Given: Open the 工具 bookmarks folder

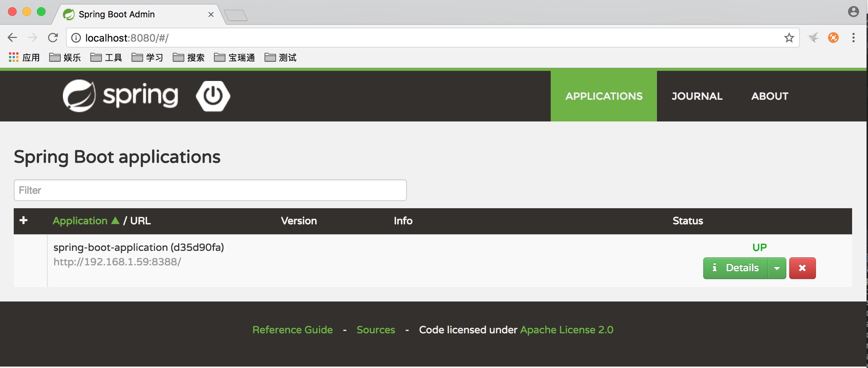Looking at the screenshot, I should click(106, 57).
